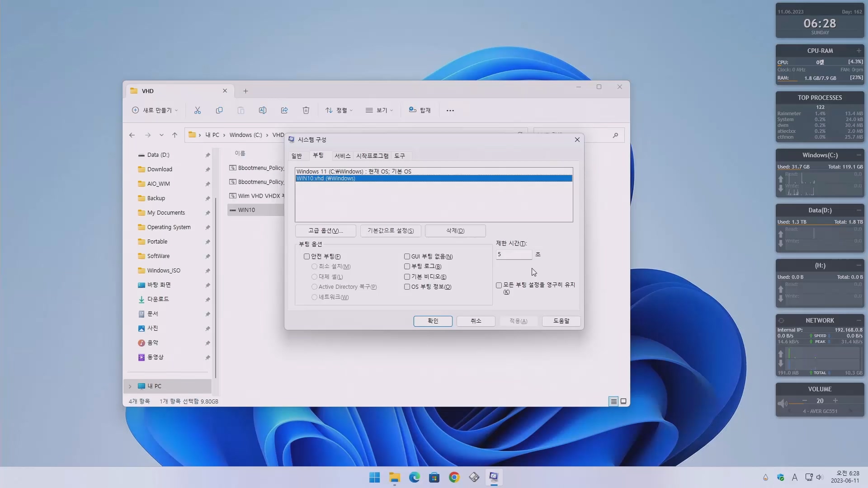
Task: Select WIN10.vhd boot entry
Action: point(434,178)
